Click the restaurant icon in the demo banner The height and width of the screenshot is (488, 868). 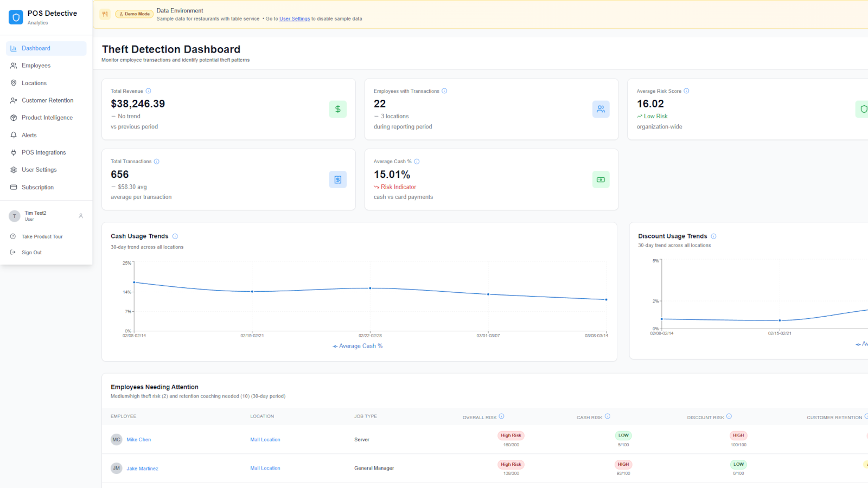point(105,14)
